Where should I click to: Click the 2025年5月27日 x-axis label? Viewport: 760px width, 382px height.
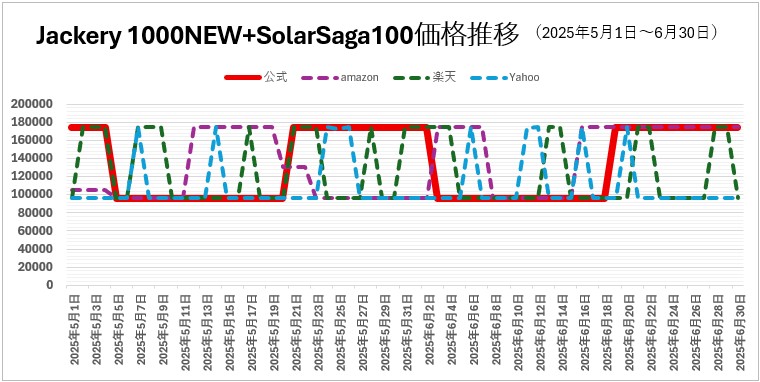[364, 333]
